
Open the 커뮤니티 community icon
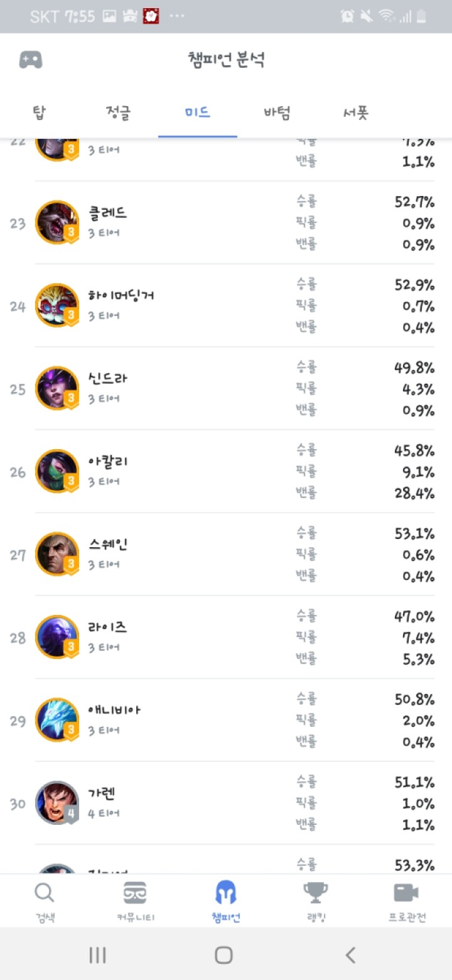point(135,893)
